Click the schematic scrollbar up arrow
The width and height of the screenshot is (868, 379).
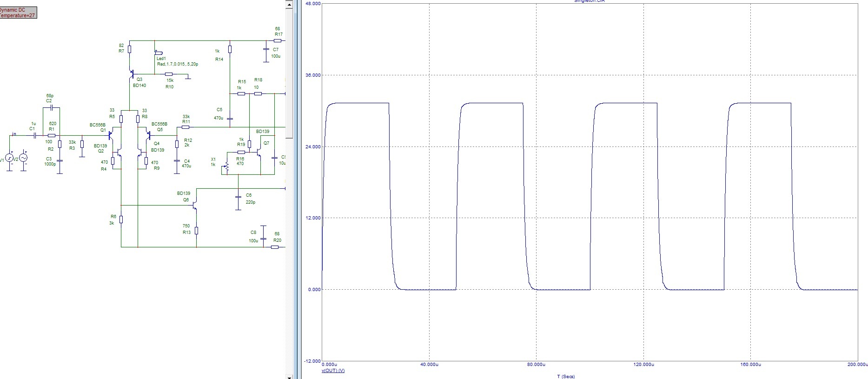click(x=289, y=4)
